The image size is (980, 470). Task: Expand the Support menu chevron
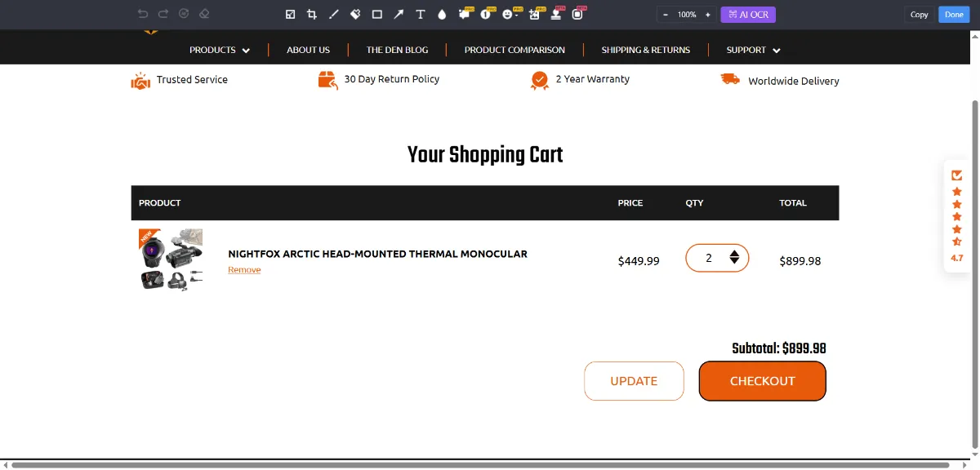777,51
